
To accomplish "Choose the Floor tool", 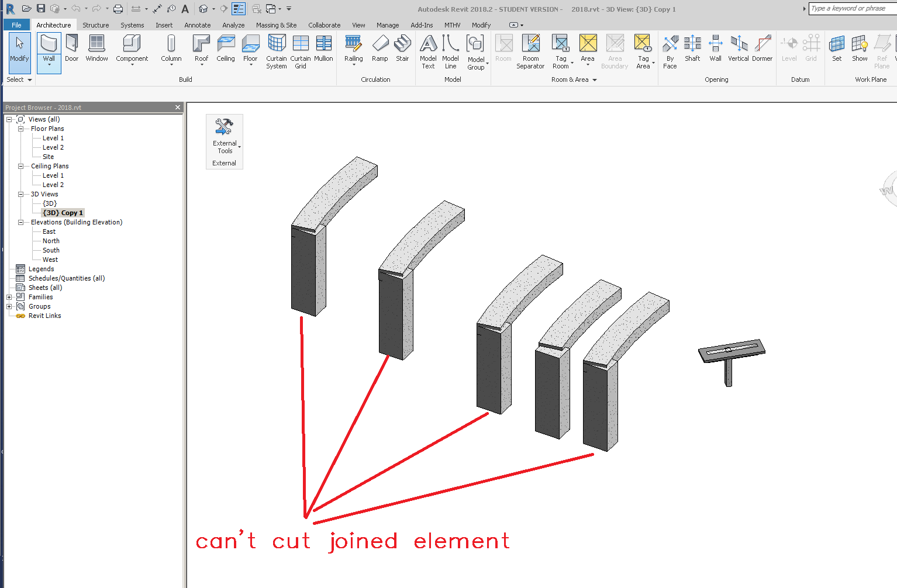I will pos(250,49).
